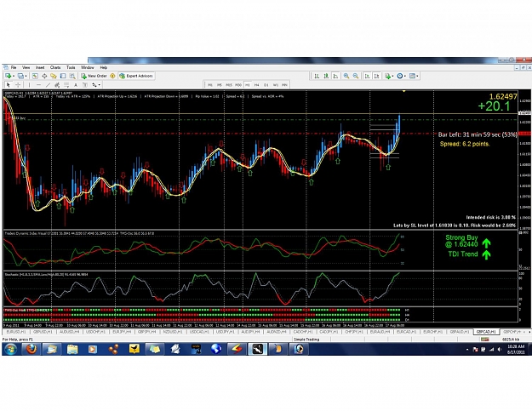
Task: Select the cursor arrow tool
Action: click(x=9, y=85)
